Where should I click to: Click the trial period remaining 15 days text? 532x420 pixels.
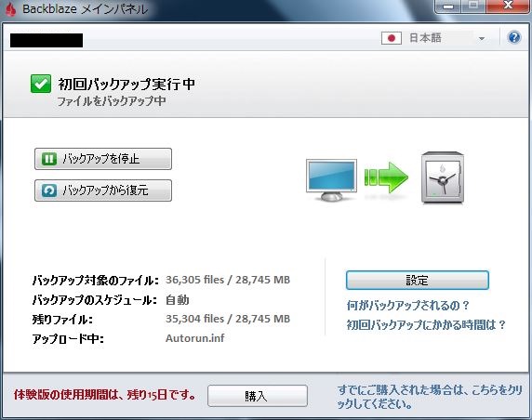(x=105, y=395)
